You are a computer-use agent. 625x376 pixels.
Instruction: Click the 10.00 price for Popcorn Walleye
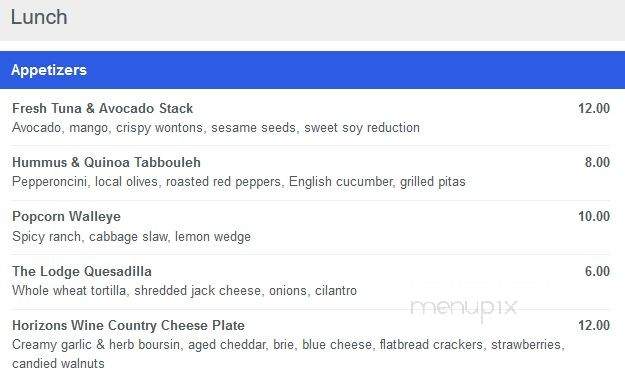(x=594, y=217)
